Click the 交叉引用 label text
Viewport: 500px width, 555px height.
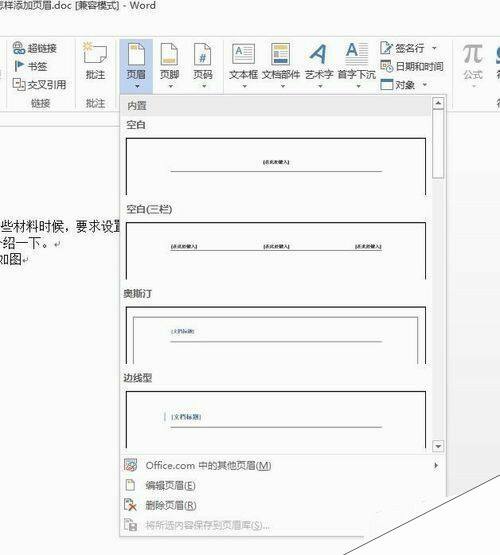click(47, 85)
